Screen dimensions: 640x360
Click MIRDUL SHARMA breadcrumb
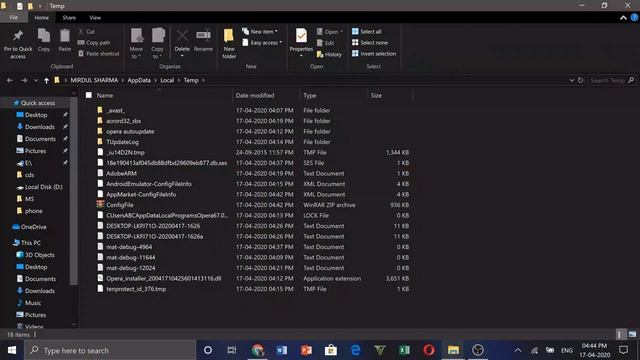click(94, 80)
